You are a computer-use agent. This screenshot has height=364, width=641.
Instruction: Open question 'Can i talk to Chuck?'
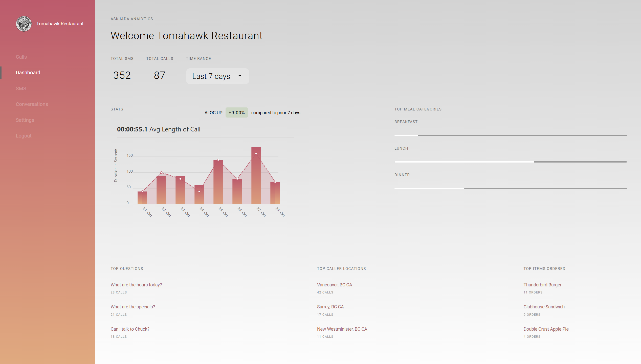[x=130, y=329]
